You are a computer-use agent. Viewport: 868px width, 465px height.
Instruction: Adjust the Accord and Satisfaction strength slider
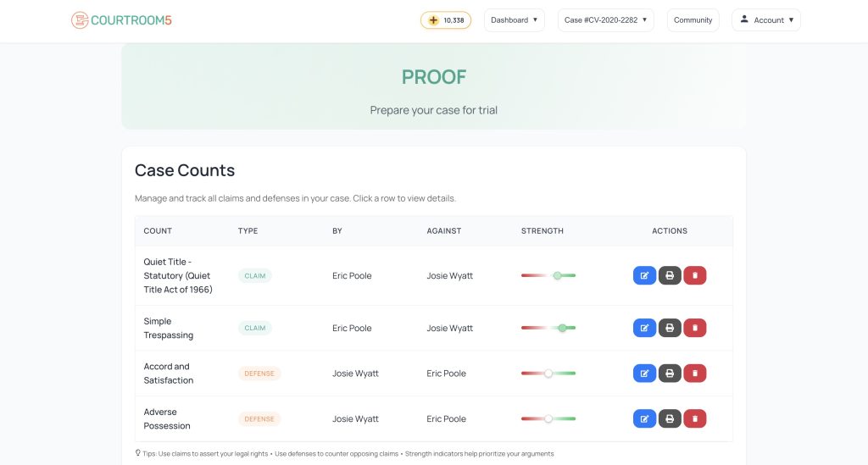(x=548, y=373)
